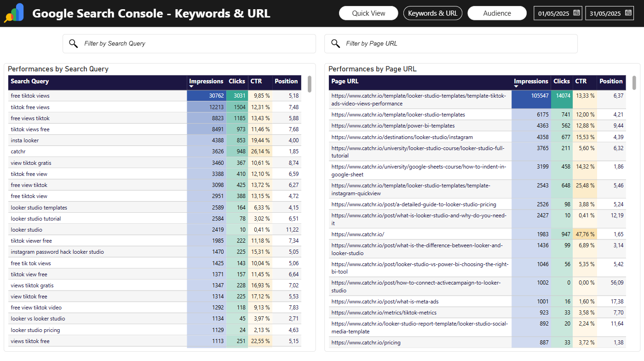Image resolution: width=644 pixels, height=361 pixels.
Task: Select the looker-studio-social-media-template URL row
Action: coord(477,327)
